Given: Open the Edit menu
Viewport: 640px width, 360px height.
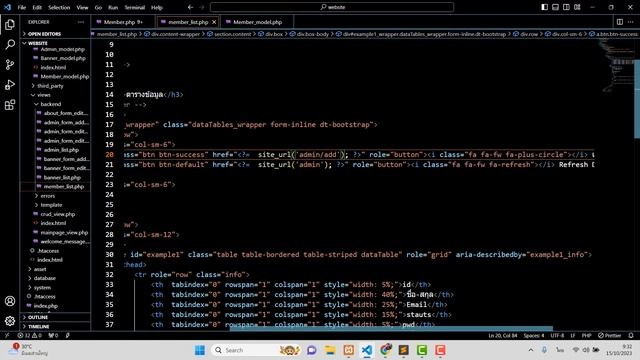Looking at the screenshot, I should [37, 7].
